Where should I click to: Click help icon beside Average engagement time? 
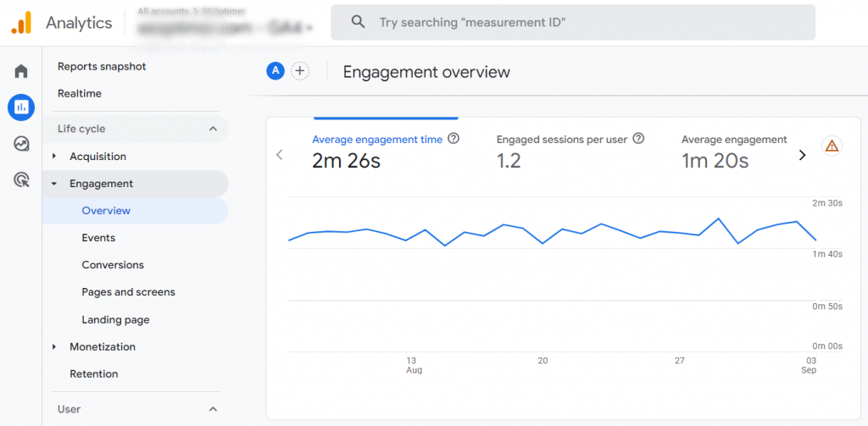[x=453, y=139]
